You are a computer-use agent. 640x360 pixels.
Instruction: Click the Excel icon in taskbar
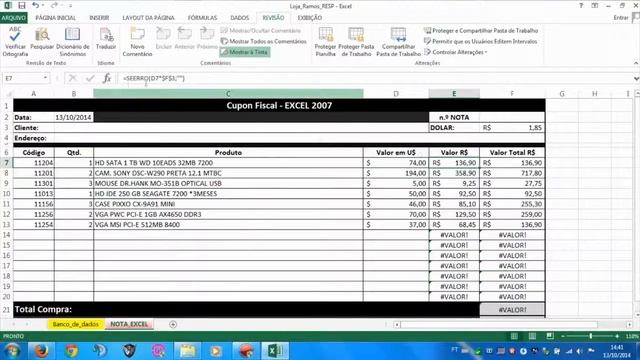(x=275, y=351)
